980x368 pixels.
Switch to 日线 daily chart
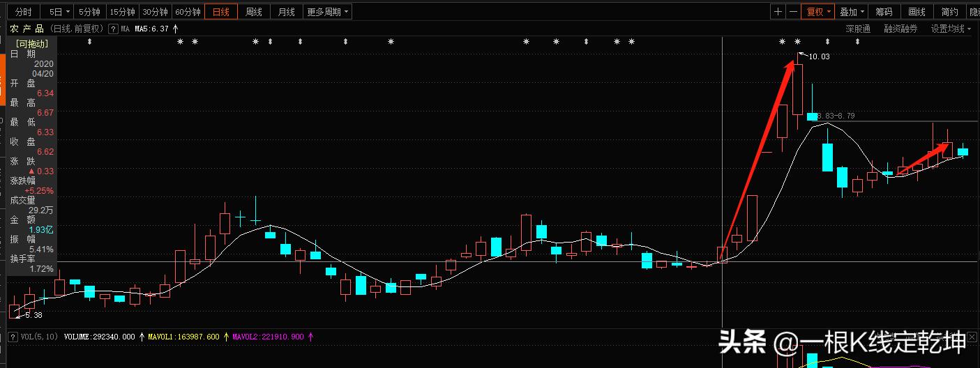221,12
